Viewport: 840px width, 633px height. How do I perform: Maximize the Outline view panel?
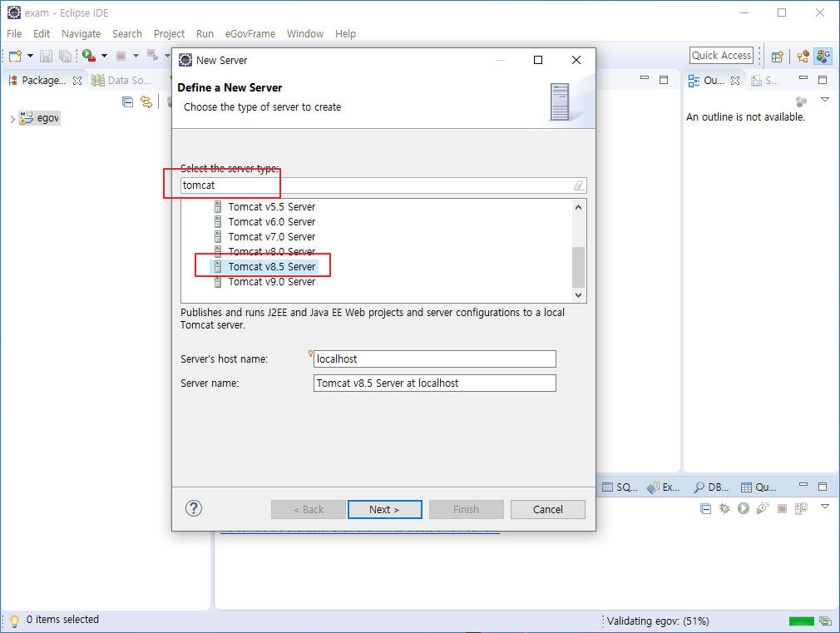point(823,80)
